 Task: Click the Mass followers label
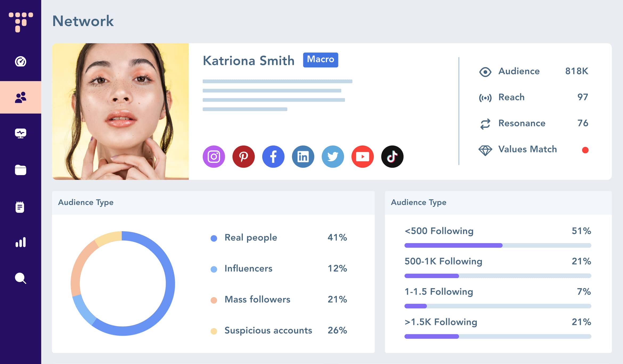coord(257,299)
